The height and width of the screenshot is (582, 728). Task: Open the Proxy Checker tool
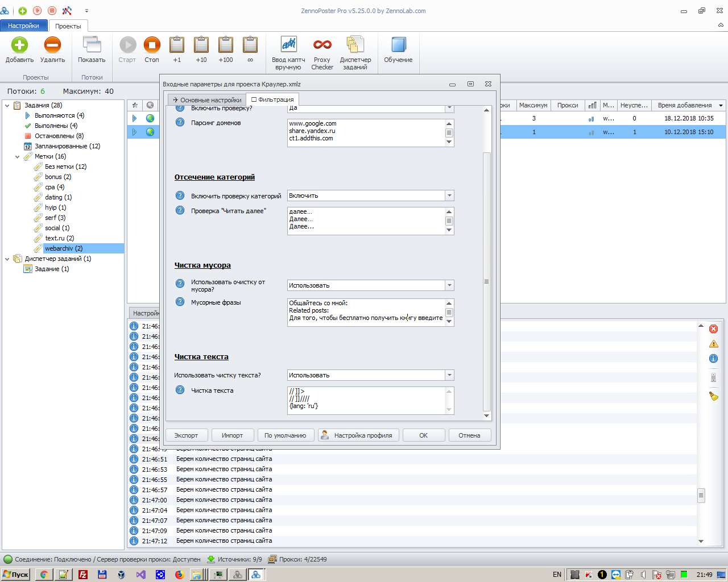tap(322, 45)
